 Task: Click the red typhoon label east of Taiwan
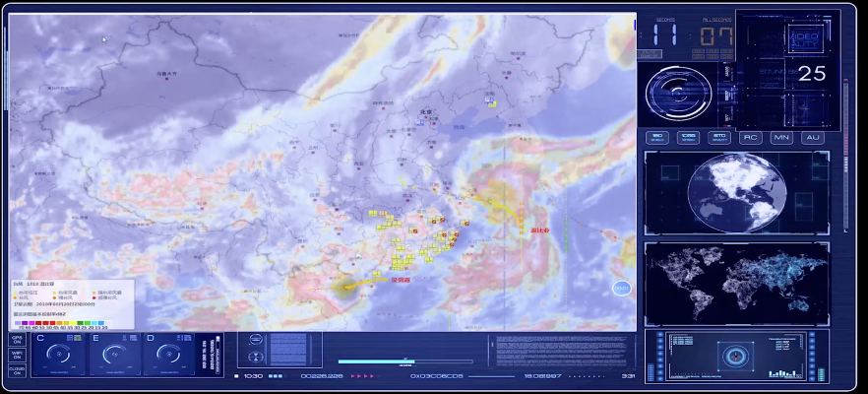539,230
